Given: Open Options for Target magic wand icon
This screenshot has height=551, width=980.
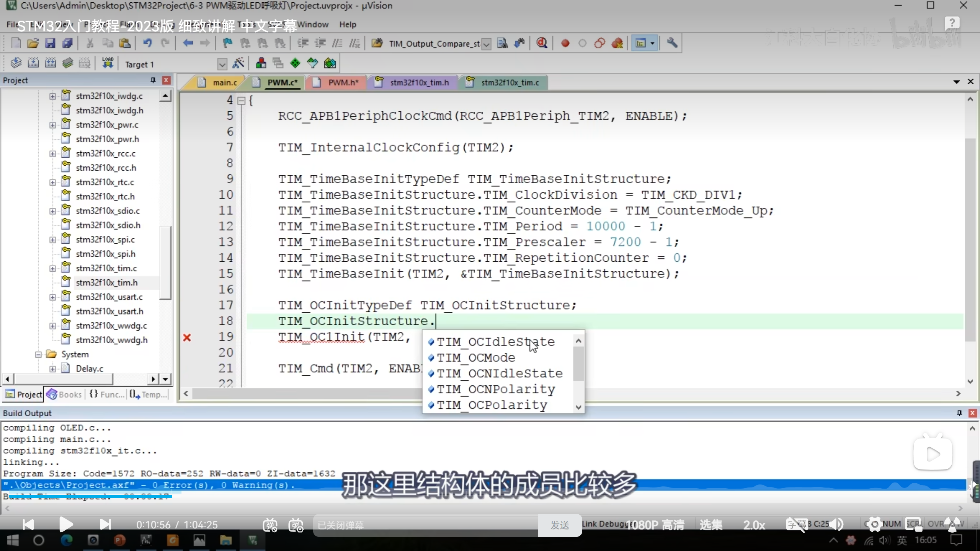Looking at the screenshot, I should (238, 64).
